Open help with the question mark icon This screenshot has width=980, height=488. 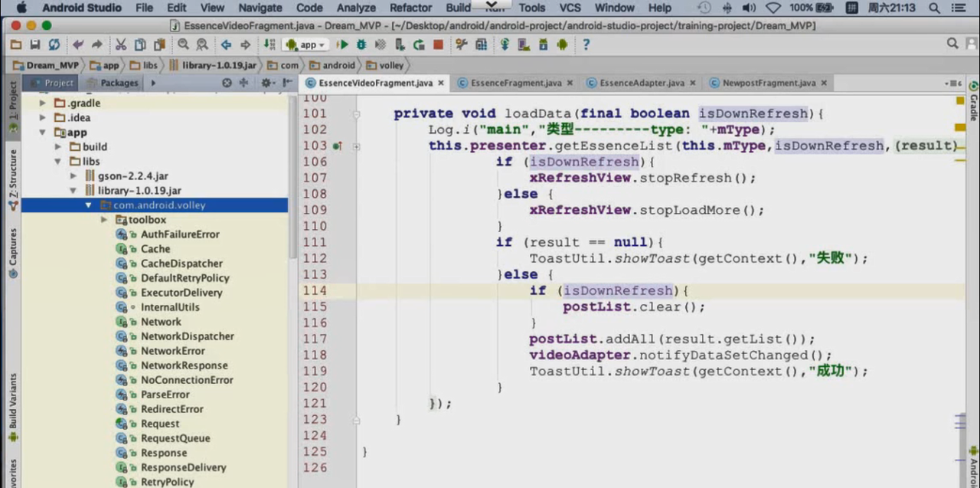(586, 45)
